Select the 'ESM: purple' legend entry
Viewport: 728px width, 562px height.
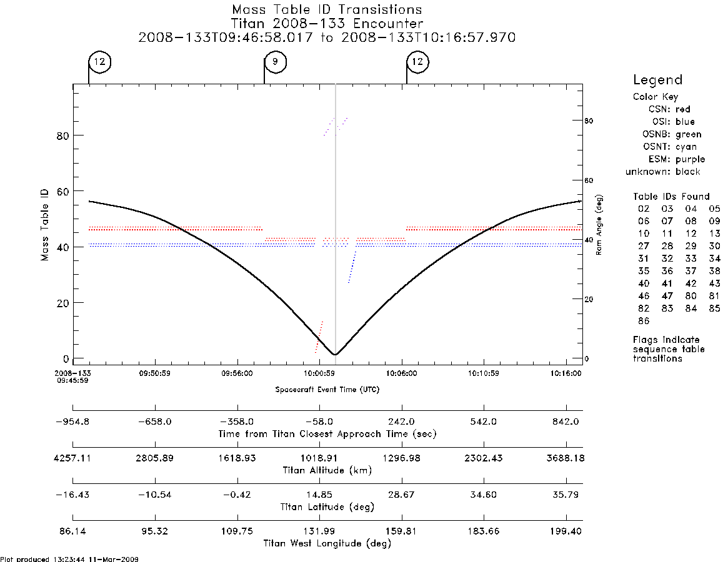pyautogui.click(x=677, y=159)
